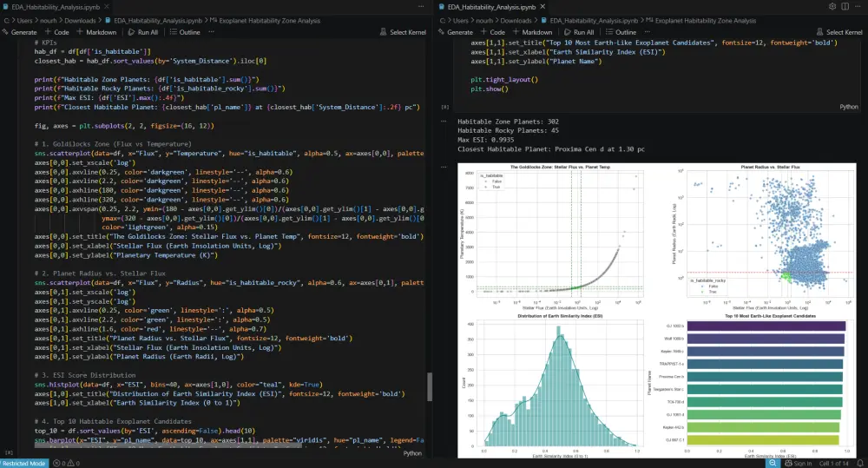Open the notebook settings gear in right editor
Image resolution: width=868 pixels, height=468 pixels.
832,7
